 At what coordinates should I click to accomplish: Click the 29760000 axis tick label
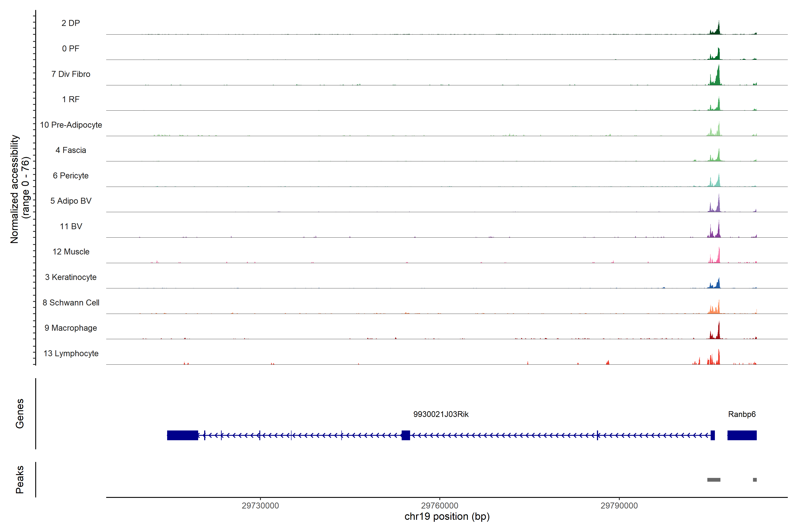(440, 506)
